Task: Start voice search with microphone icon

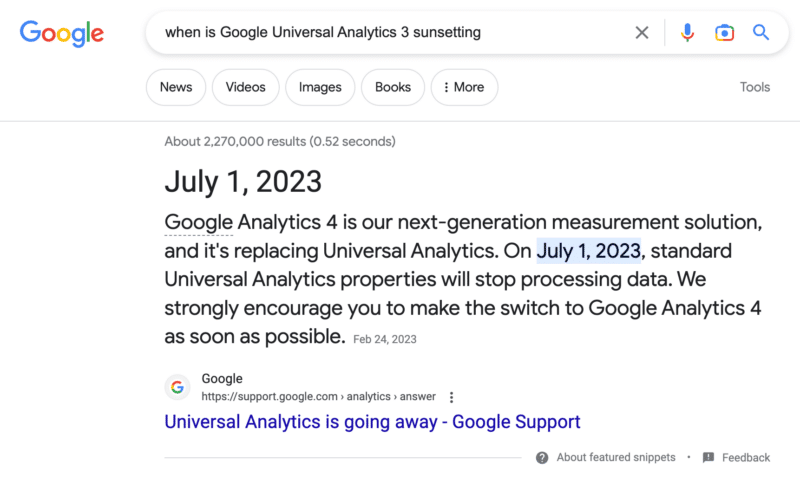Action: (687, 33)
